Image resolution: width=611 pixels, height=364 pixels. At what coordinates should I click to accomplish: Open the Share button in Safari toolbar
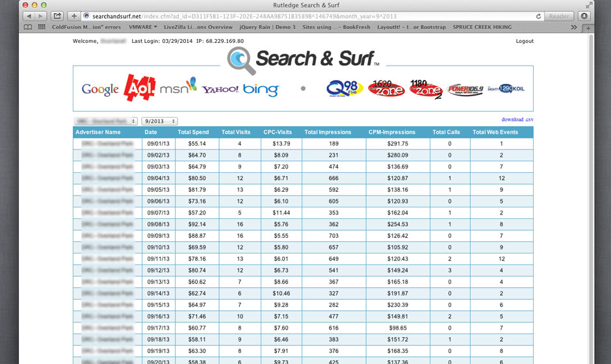pos(57,16)
